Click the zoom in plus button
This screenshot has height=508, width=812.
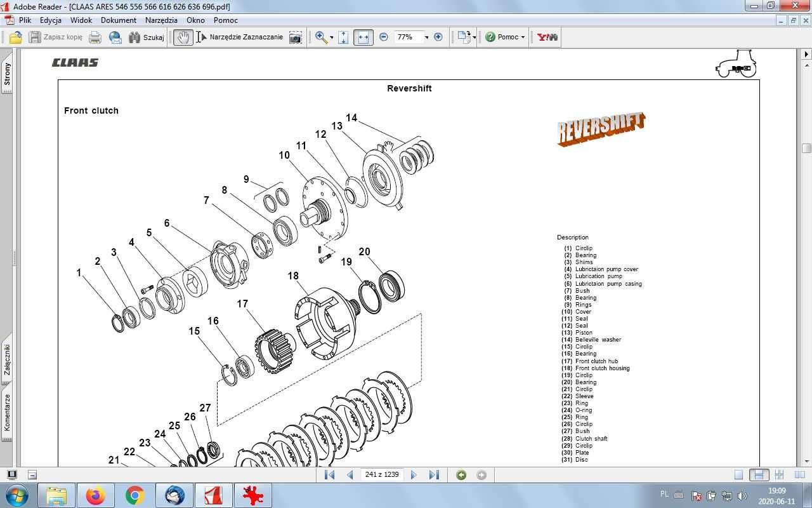[x=438, y=37]
